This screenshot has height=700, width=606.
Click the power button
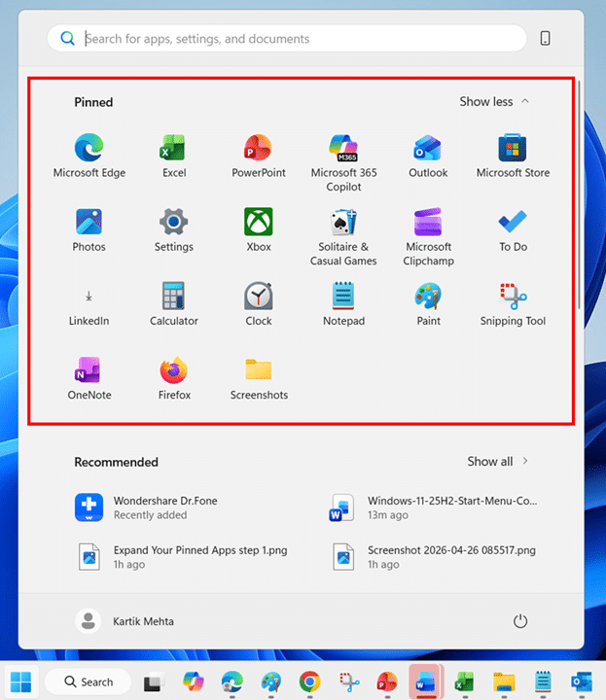tap(520, 621)
